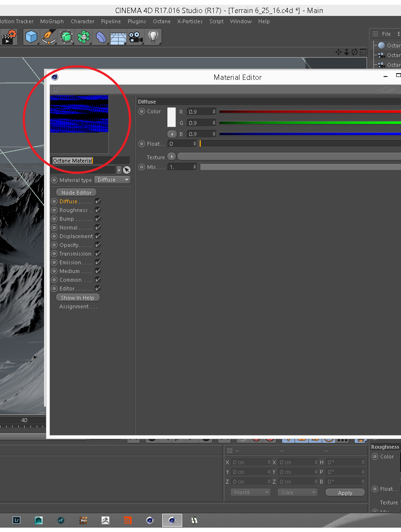The image size is (401, 532).
Task: Open the World coordinate system dropdown
Action: (x=251, y=492)
